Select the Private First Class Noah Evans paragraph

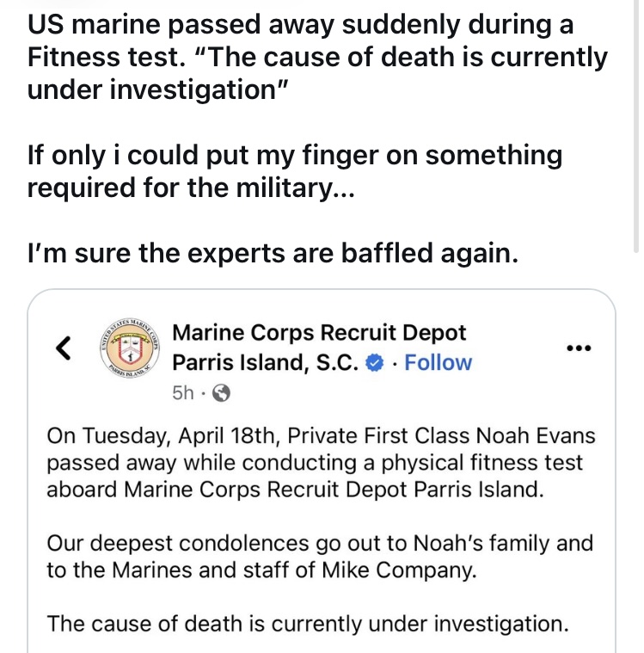pyautogui.click(x=321, y=463)
